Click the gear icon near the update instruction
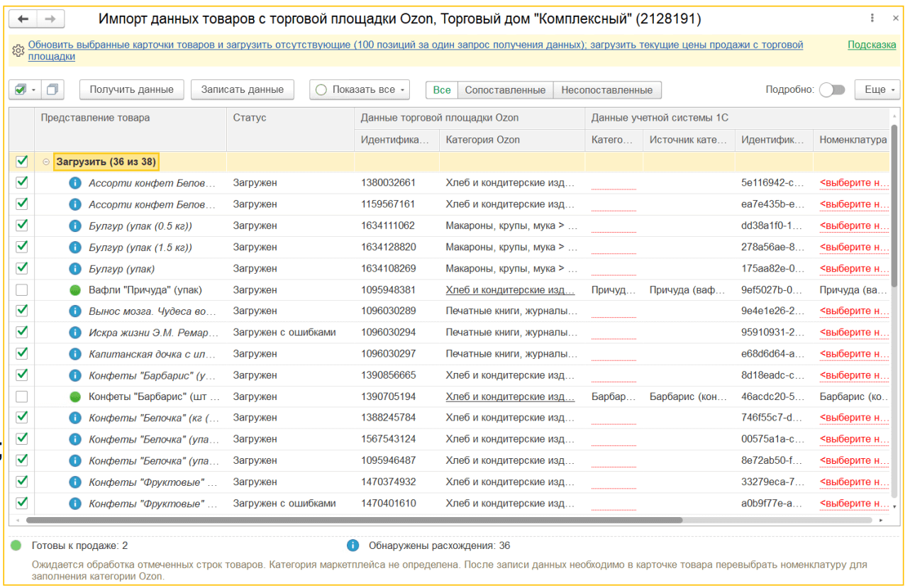Screen dimensions: 910x588 [18, 50]
